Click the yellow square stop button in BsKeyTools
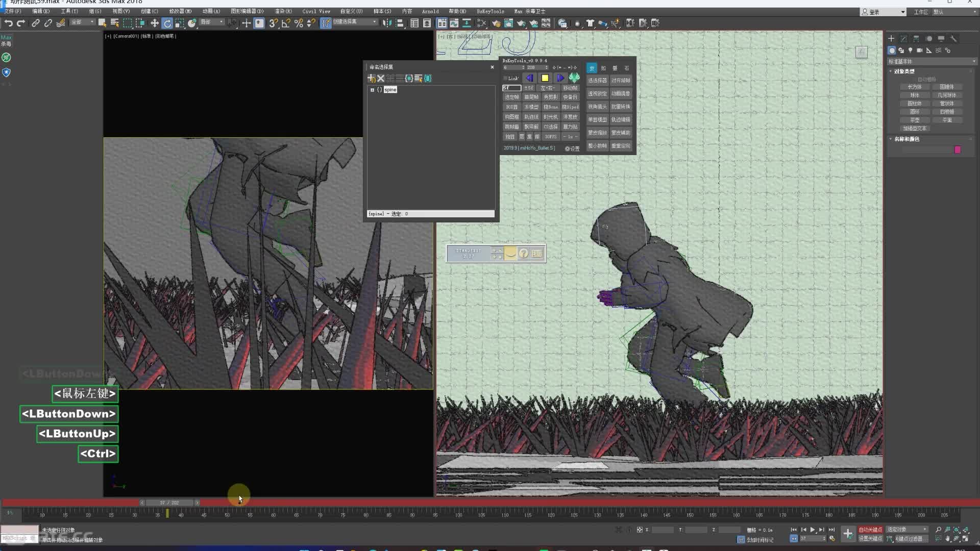Image resolution: width=980 pixels, height=551 pixels. pyautogui.click(x=545, y=78)
